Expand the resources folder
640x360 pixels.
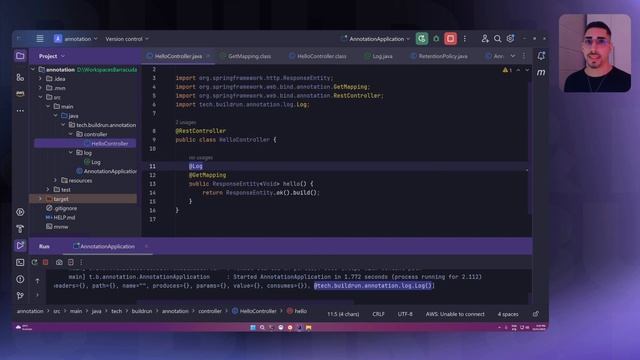[x=56, y=180]
